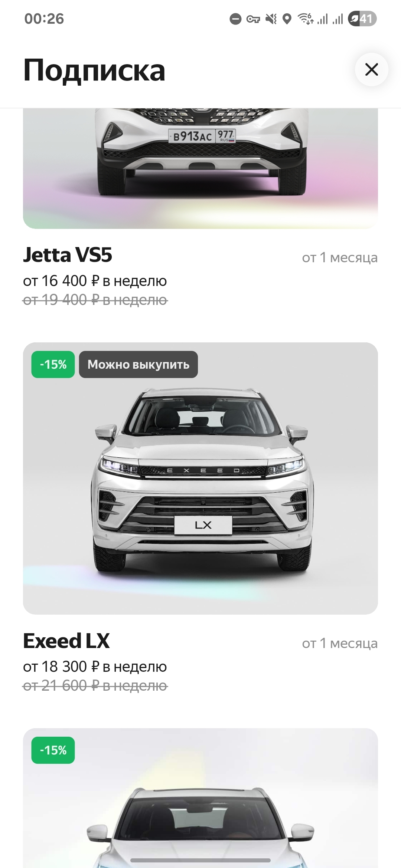401x868 pixels.
Task: Tap the third car card image
Action: (x=200, y=798)
